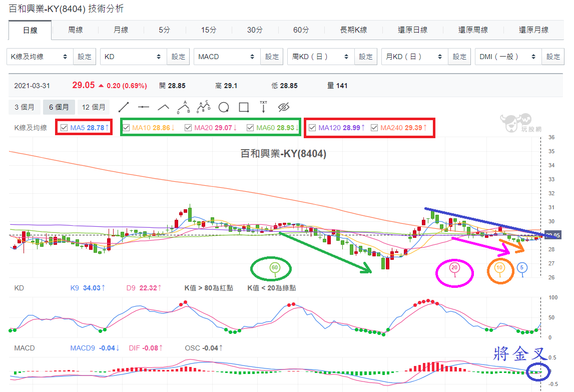The height and width of the screenshot is (392, 574).
Task: Toggle the MA5 moving average checkbox
Action: coord(64,128)
